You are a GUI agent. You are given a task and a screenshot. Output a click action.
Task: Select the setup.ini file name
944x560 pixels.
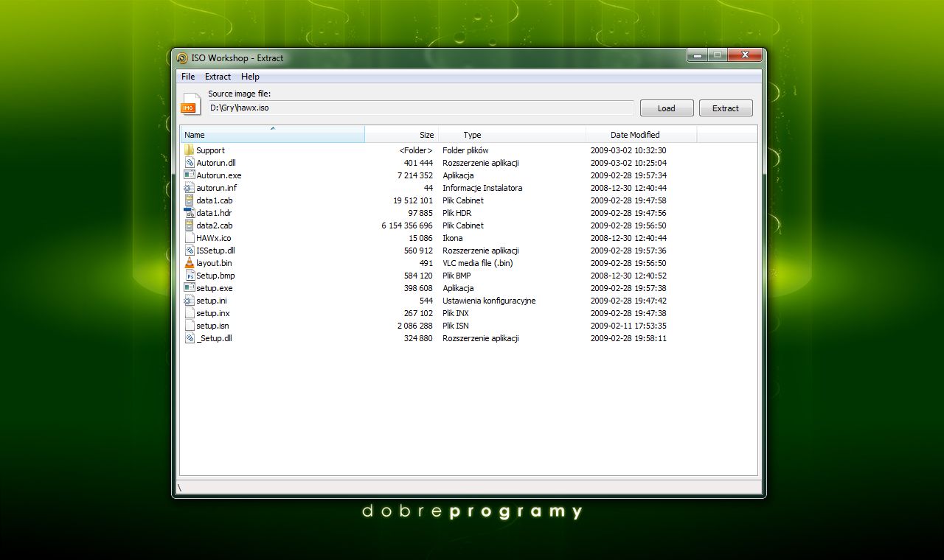212,301
